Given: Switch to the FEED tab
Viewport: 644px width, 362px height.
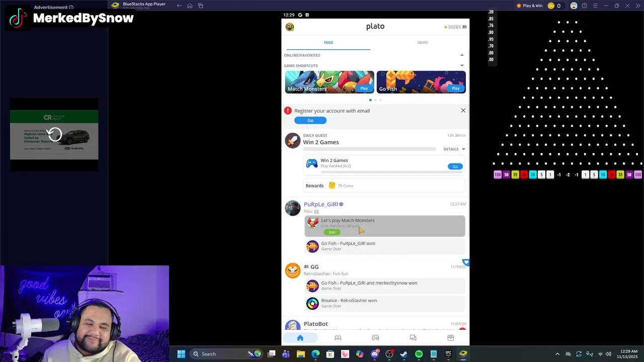Looking at the screenshot, I should (329, 43).
